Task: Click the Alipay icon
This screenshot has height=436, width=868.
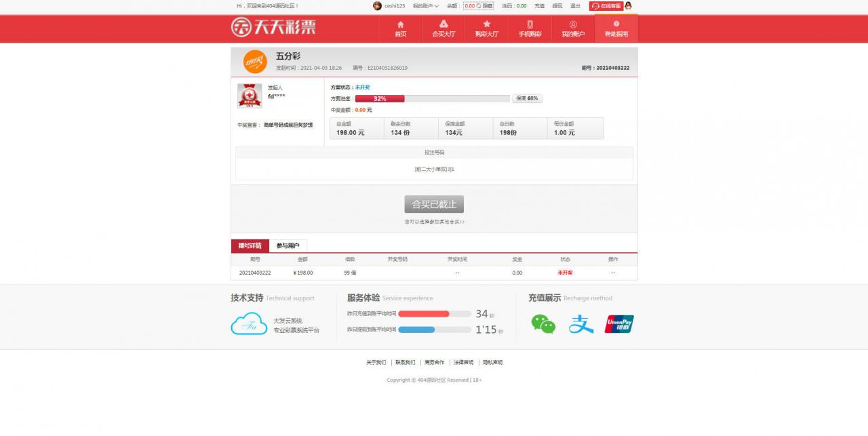Action: pos(580,324)
